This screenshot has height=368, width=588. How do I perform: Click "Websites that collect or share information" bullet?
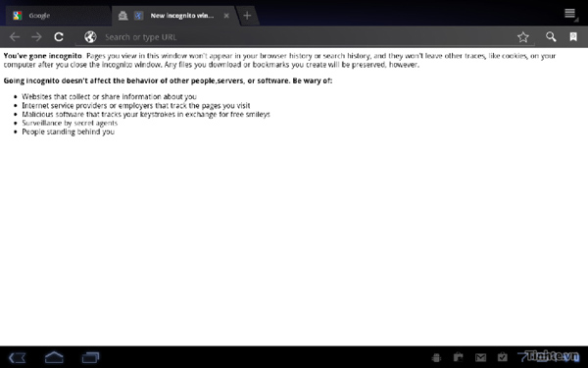109,96
